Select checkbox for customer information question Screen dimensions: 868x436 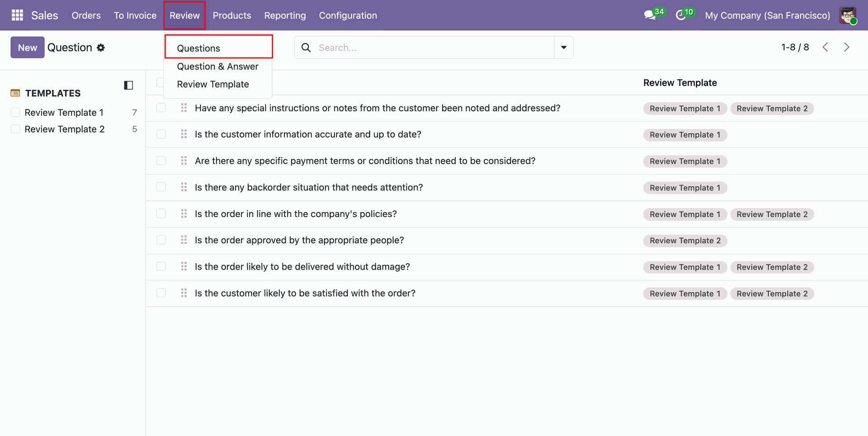point(161,134)
